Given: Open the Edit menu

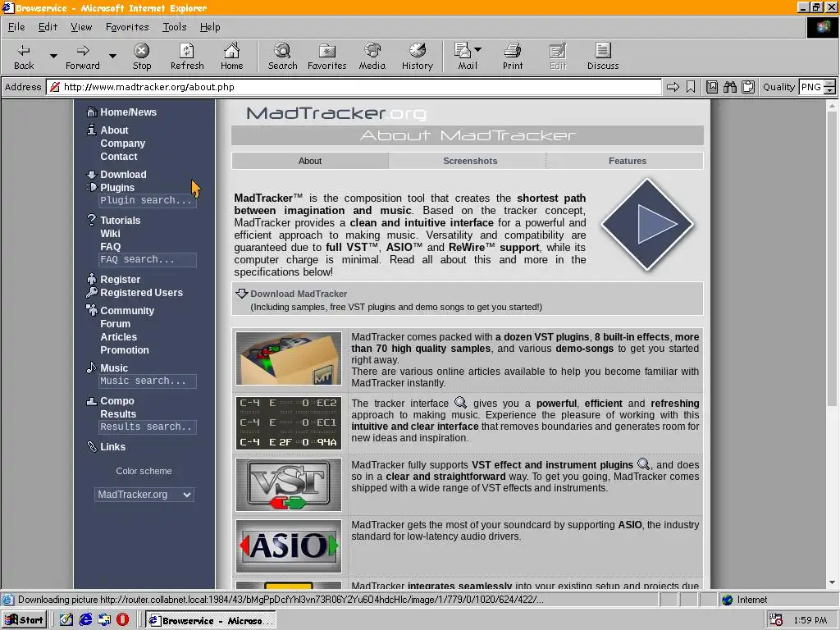Looking at the screenshot, I should 48,27.
